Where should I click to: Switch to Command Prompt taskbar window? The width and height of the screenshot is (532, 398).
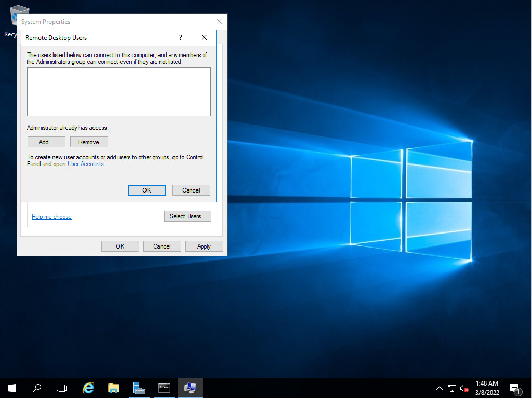click(164, 388)
